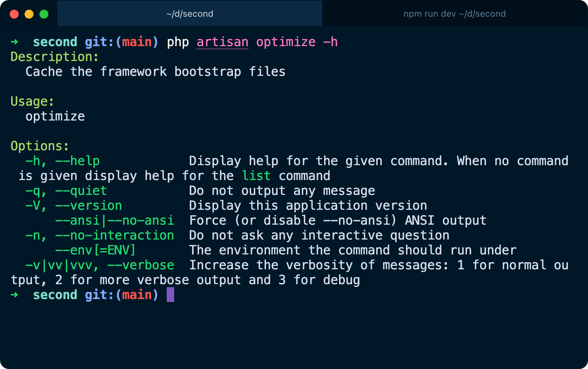588x369 pixels.
Task: Switch to the ~/d/second tab
Action: point(189,14)
